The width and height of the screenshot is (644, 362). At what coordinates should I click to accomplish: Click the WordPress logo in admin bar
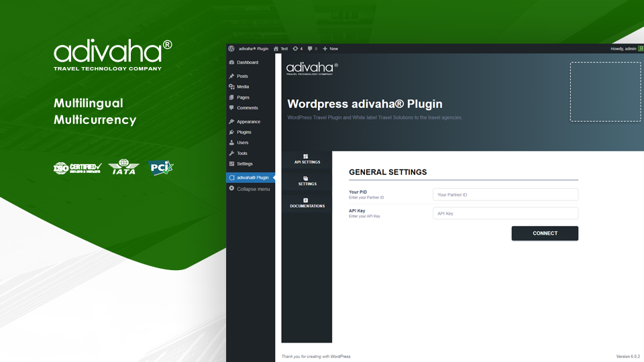[x=231, y=48]
